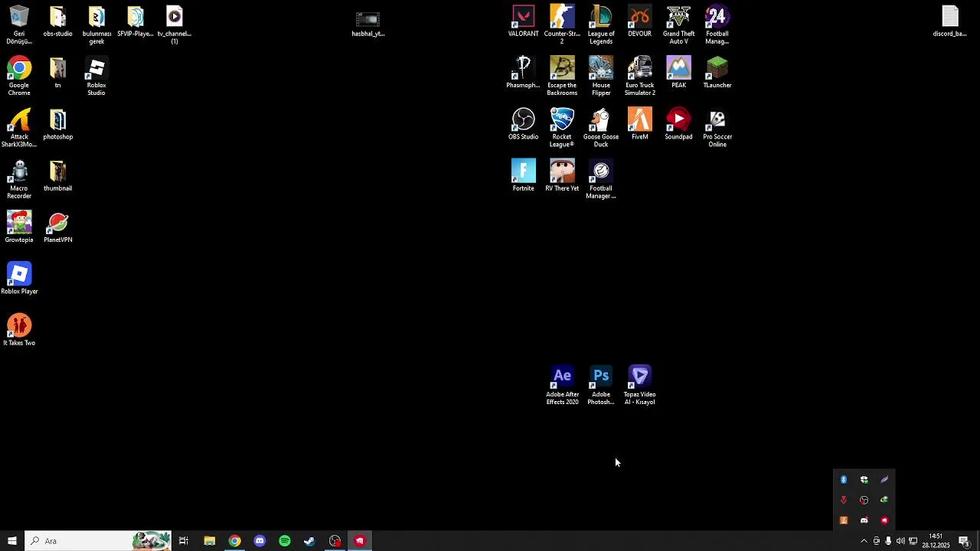This screenshot has height=551, width=980.
Task: Open the clock showing 14:51
Action: click(936, 541)
